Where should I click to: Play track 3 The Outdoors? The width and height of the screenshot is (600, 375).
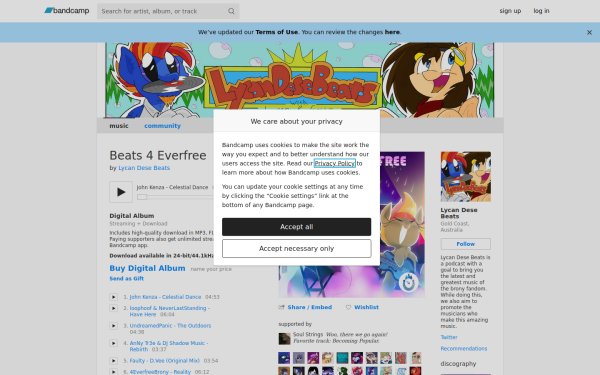113,326
